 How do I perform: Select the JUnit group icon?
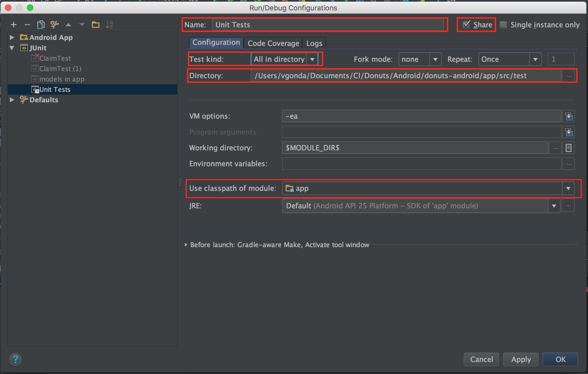click(24, 48)
